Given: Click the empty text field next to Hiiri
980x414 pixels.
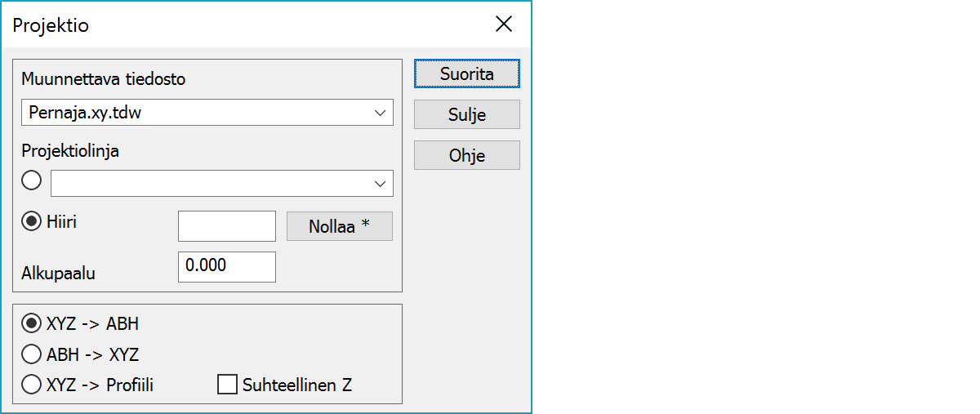Looking at the screenshot, I should [226, 226].
